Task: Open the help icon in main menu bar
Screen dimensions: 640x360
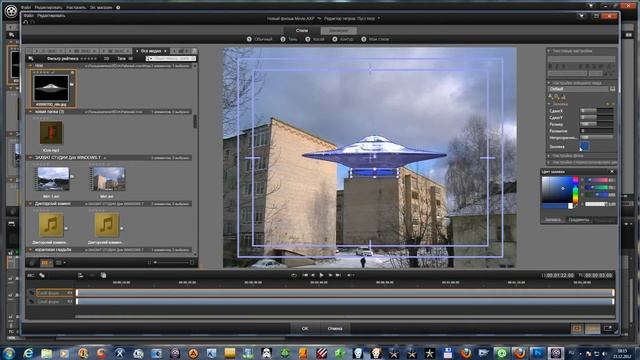Action: pyautogui.click(x=118, y=7)
